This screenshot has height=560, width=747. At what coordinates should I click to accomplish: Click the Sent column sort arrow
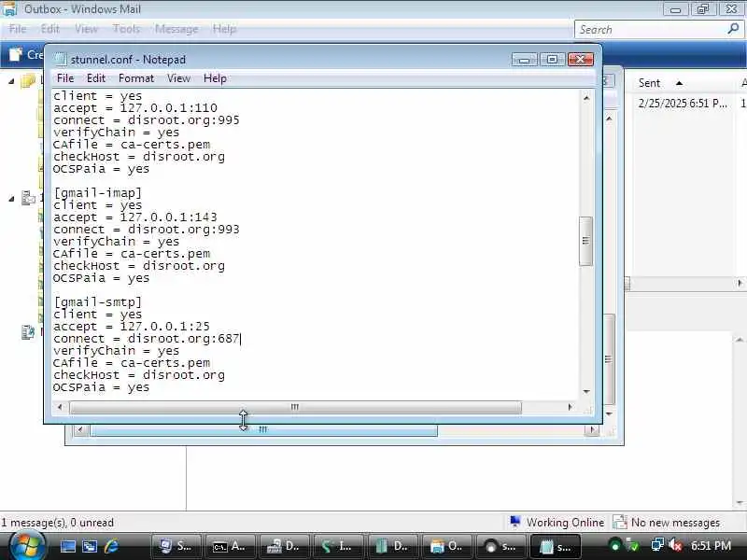tap(680, 83)
